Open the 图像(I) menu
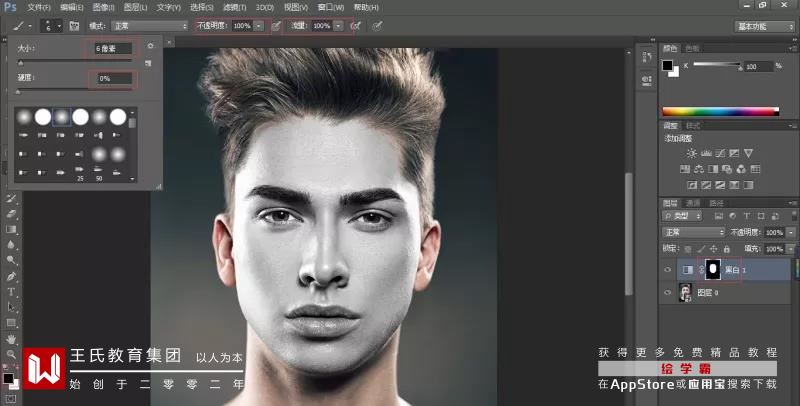Screen dimensions: 800x406 click(104, 8)
